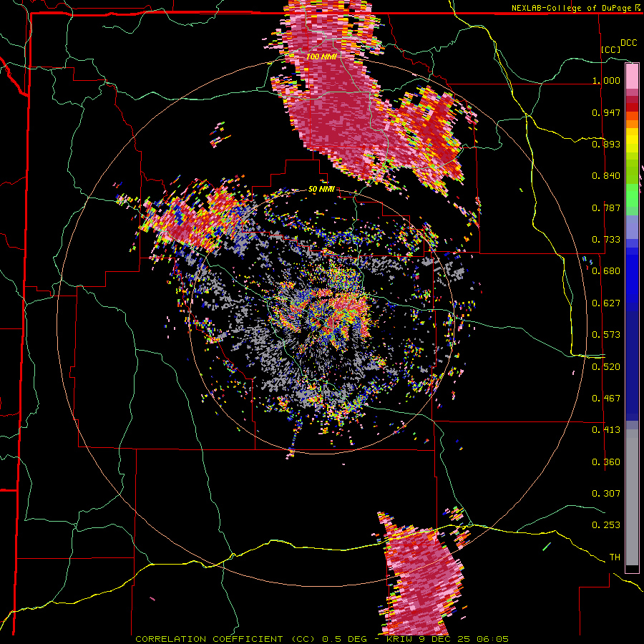644x644 pixels.
Task: Select the 0.627 scale value
Action: 606,303
